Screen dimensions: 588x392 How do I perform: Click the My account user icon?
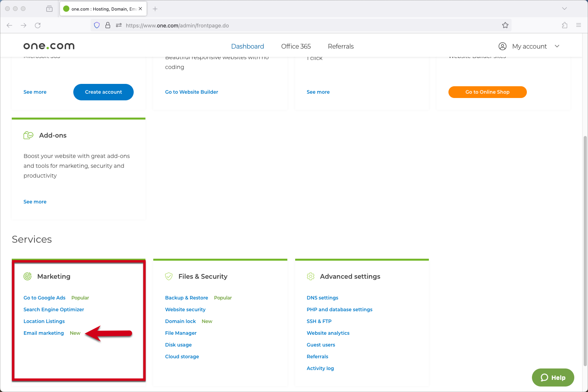[x=503, y=46]
